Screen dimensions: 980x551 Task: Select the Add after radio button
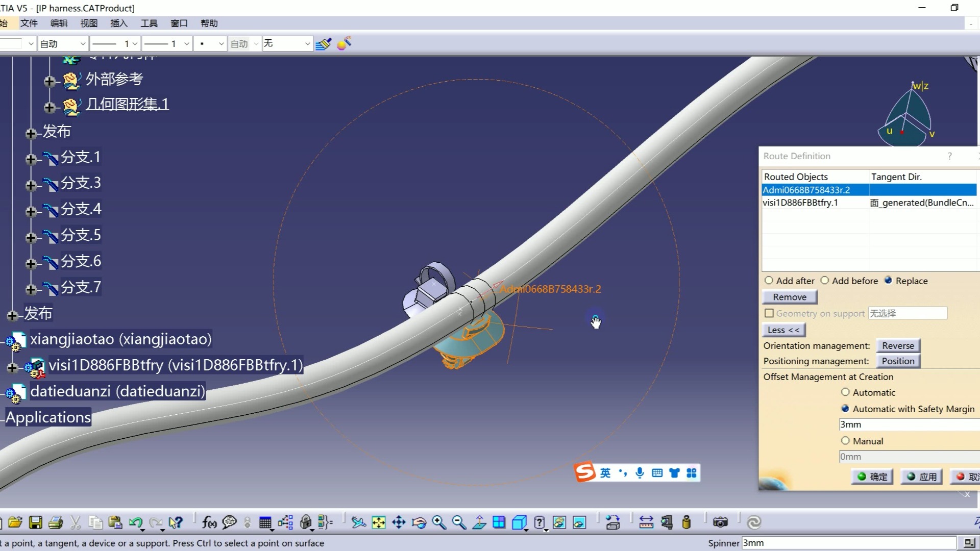tap(769, 281)
